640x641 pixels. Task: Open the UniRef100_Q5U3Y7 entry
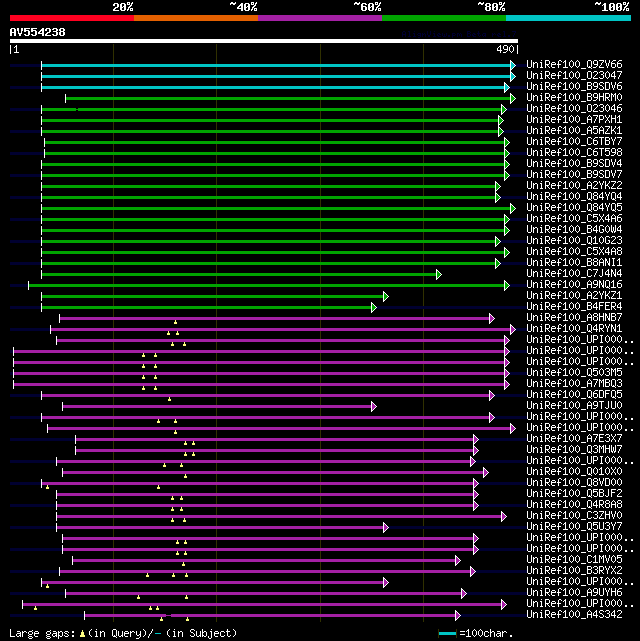pos(574,527)
